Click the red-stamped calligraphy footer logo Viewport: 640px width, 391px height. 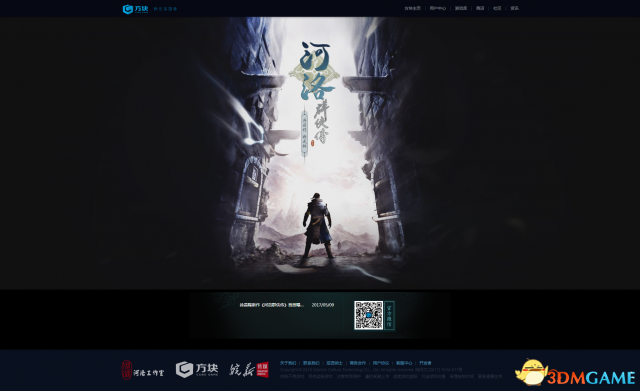point(249,370)
